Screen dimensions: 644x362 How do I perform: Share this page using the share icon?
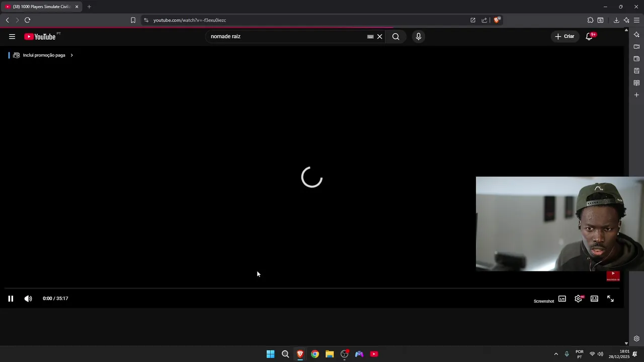(x=484, y=20)
